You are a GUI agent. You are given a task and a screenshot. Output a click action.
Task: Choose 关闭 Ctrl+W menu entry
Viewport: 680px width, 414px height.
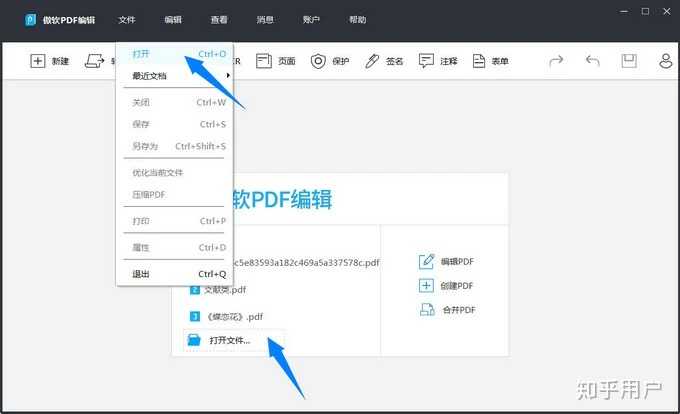175,102
